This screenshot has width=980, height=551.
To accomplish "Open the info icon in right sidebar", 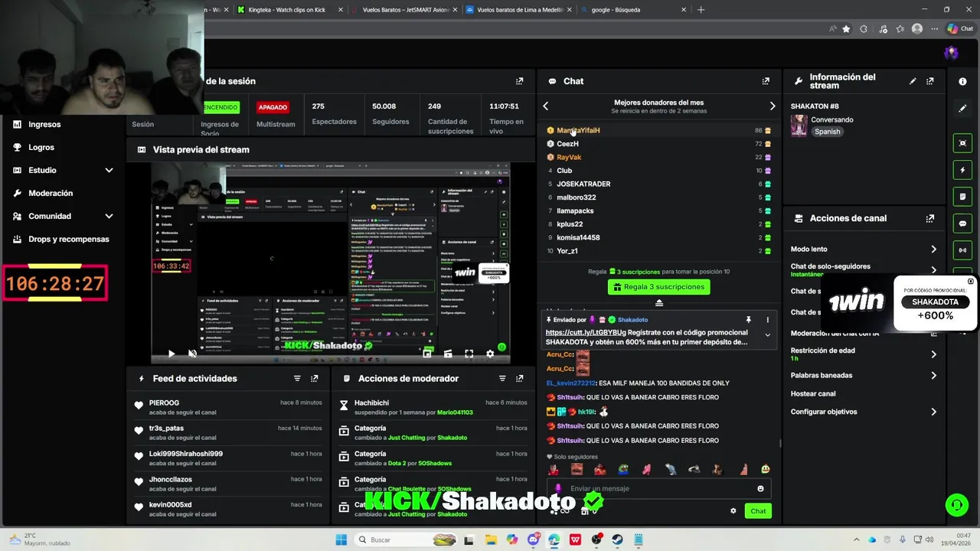I will click(x=962, y=81).
